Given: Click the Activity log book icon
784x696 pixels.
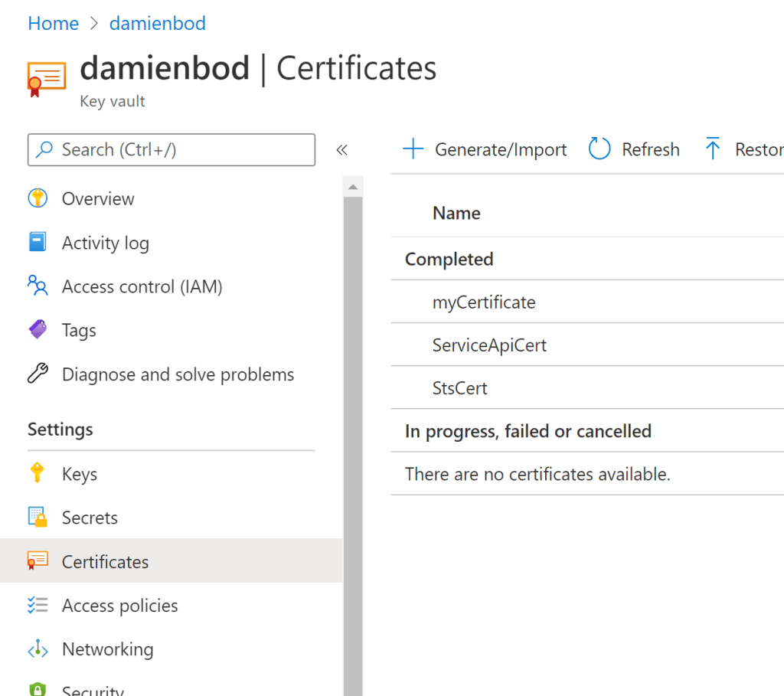Looking at the screenshot, I should [38, 241].
